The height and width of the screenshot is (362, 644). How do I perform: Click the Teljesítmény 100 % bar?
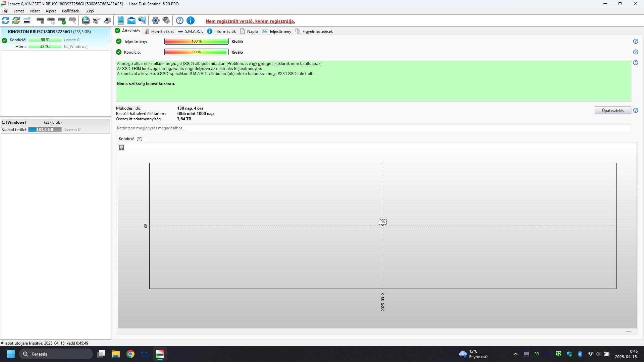click(x=197, y=41)
